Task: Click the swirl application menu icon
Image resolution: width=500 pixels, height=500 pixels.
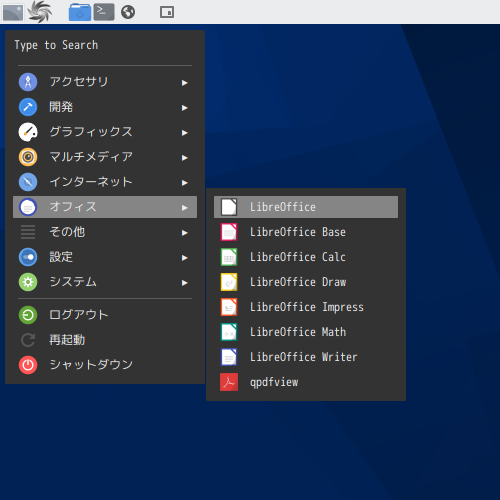Action: [40, 12]
